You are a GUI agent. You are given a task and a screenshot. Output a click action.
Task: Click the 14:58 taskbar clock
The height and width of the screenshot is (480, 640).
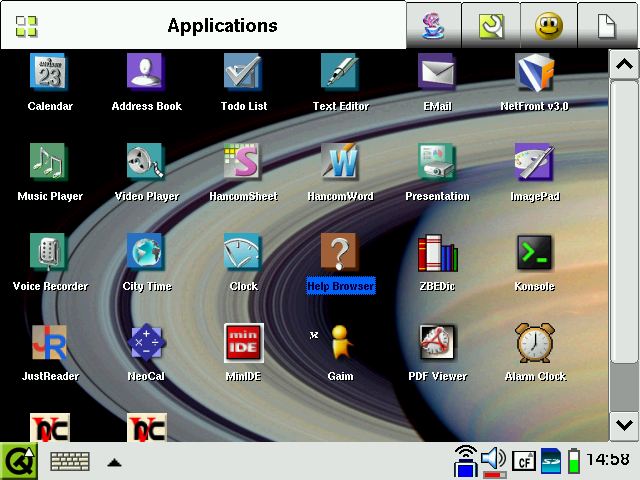[608, 460]
